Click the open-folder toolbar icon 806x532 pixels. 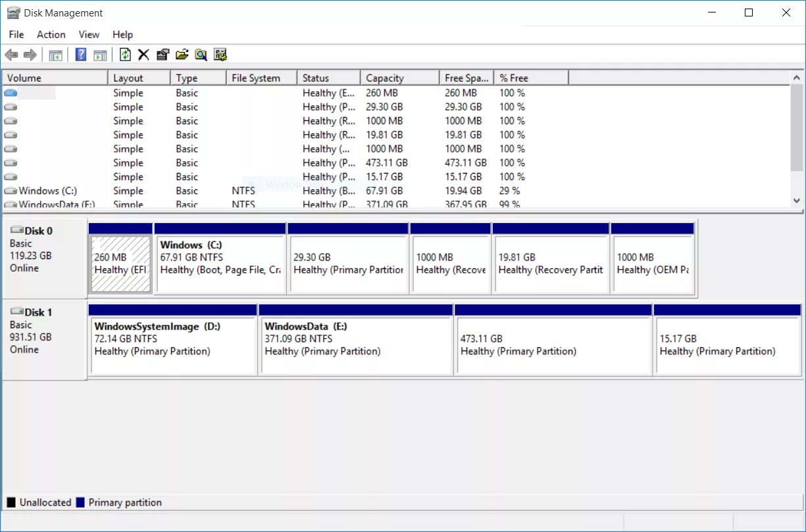pos(182,55)
